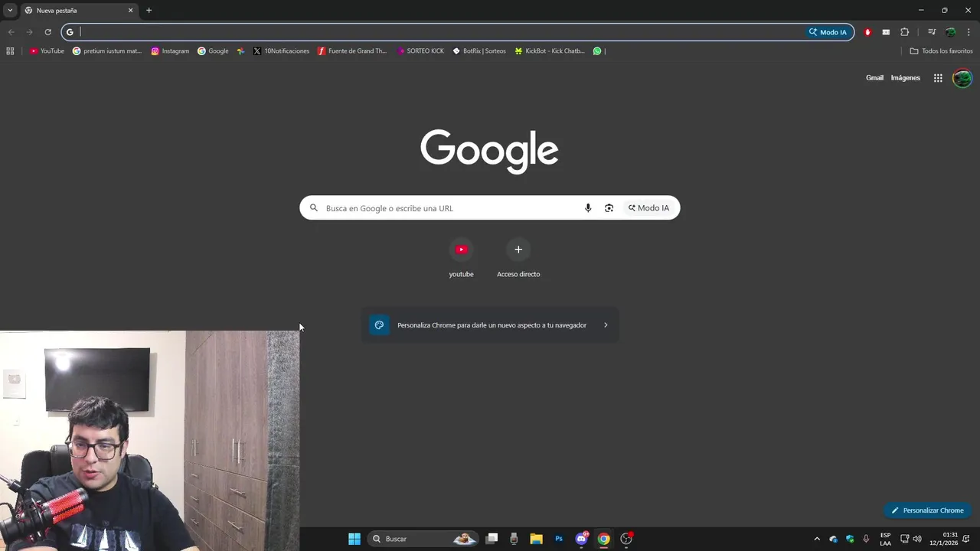Image resolution: width=980 pixels, height=551 pixels.
Task: Open the Extensions puzzle menu
Action: [x=905, y=32]
